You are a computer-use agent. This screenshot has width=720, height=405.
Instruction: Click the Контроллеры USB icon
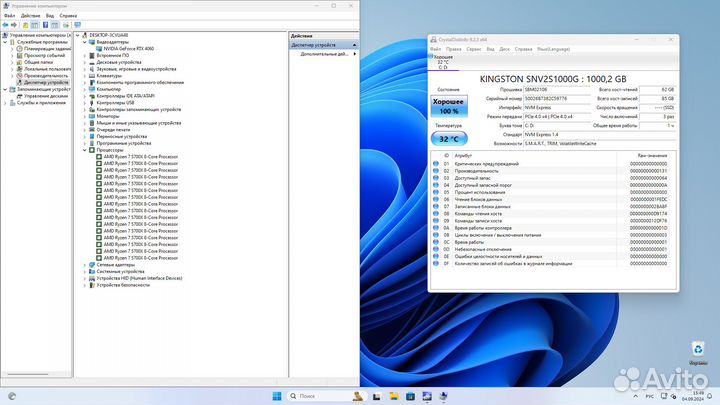[92, 102]
